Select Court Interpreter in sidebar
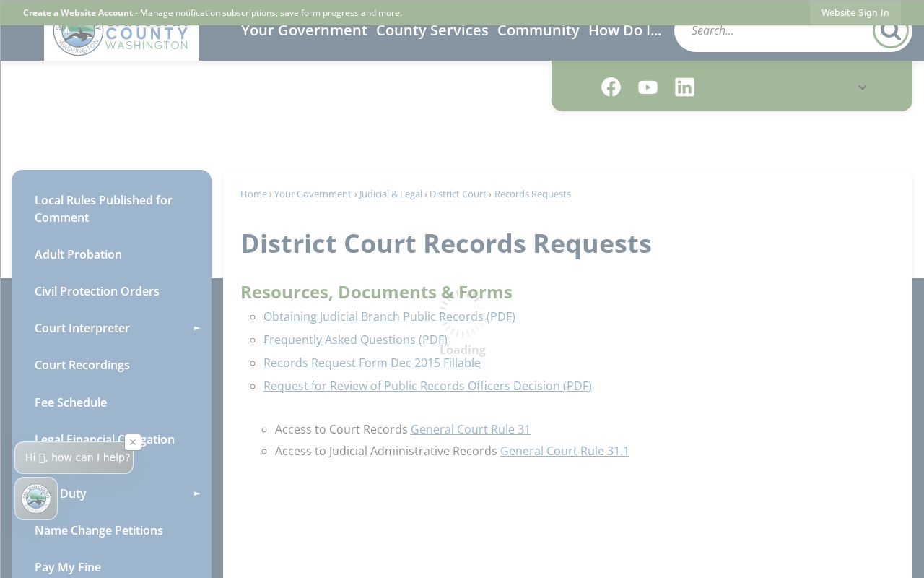Viewport: 924px width, 578px height. pos(82,328)
